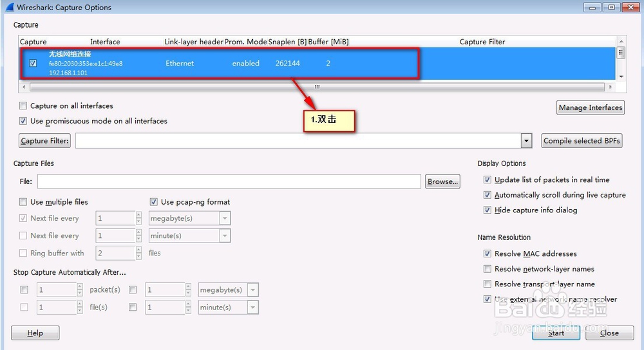Click the Wireshark shark fin title icon
Viewport: 644px width, 350px height.
10,7
